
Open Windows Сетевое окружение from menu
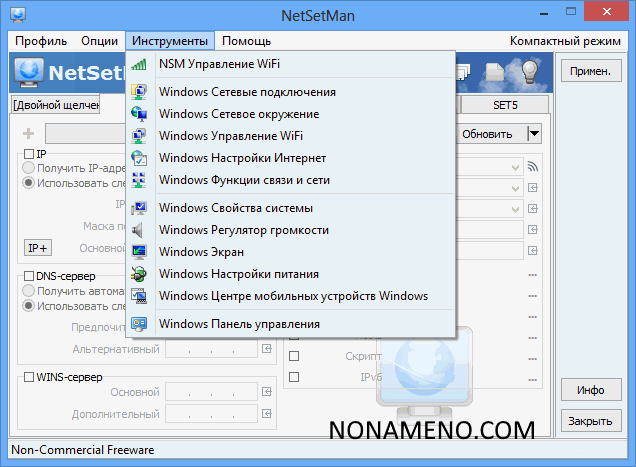(238, 114)
